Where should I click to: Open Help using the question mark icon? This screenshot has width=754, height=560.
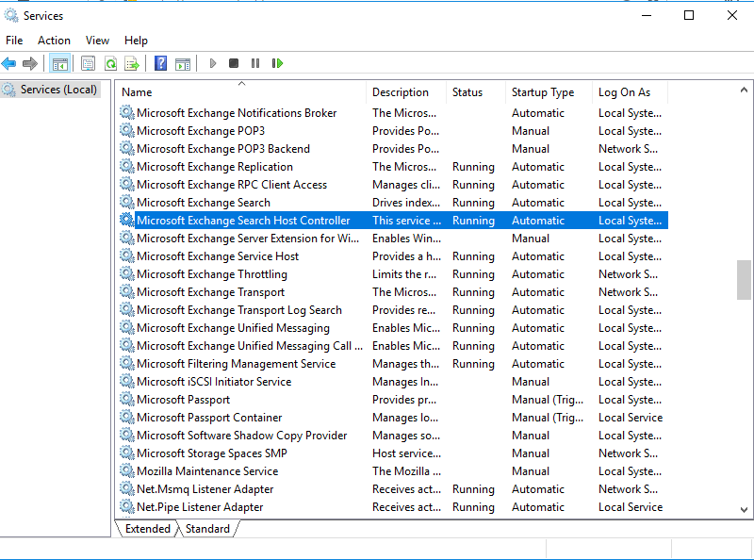(160, 63)
